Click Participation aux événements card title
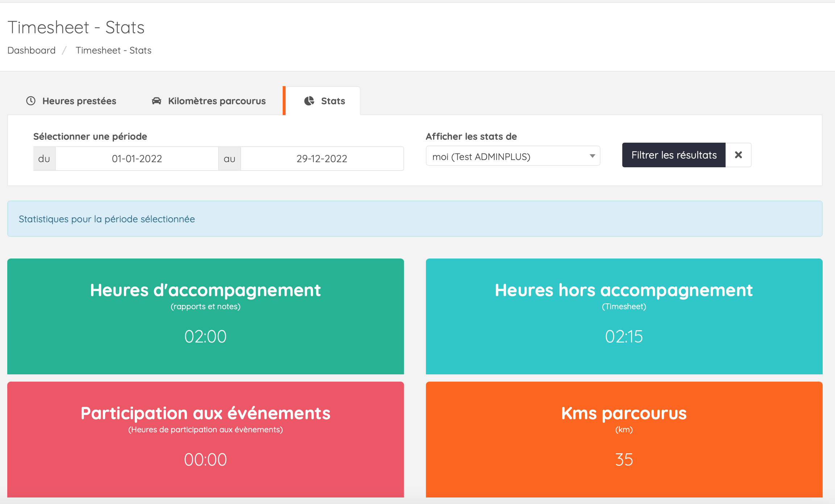Image resolution: width=835 pixels, height=504 pixels. 205,413
